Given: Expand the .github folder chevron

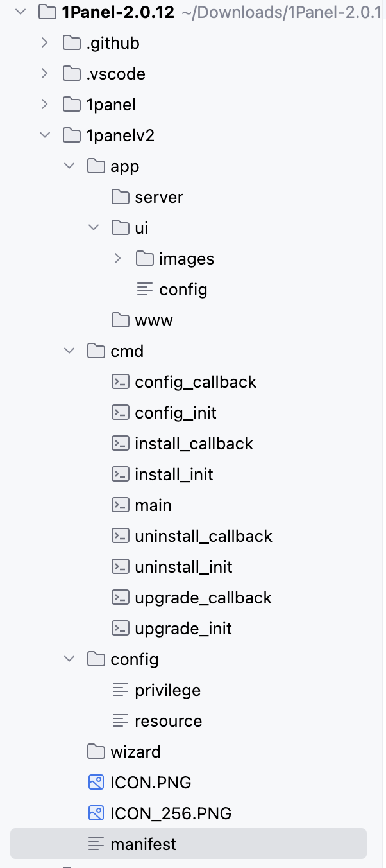Looking at the screenshot, I should [44, 43].
